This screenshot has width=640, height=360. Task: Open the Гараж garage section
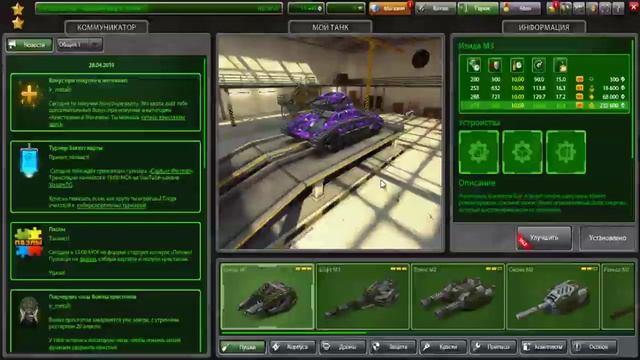tap(478, 8)
